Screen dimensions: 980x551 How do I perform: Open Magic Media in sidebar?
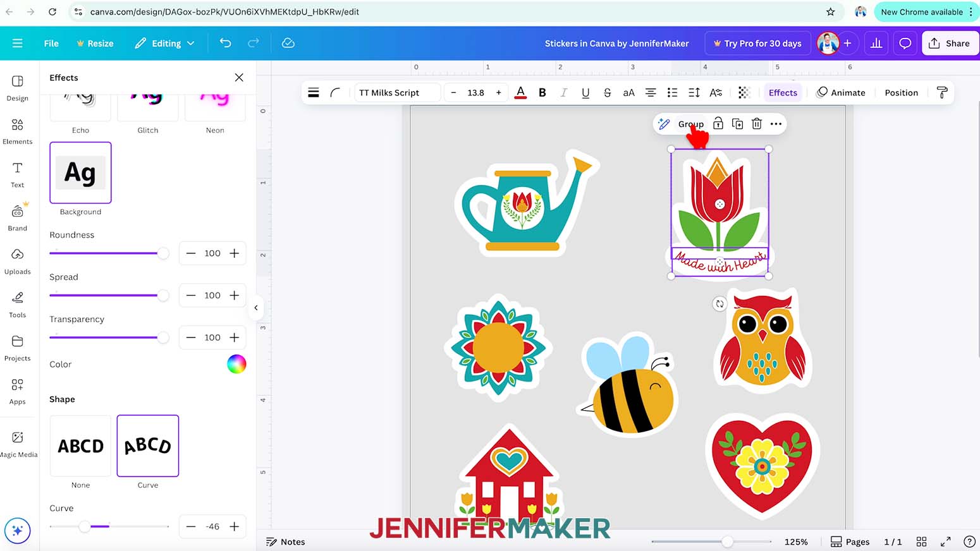pyautogui.click(x=18, y=444)
